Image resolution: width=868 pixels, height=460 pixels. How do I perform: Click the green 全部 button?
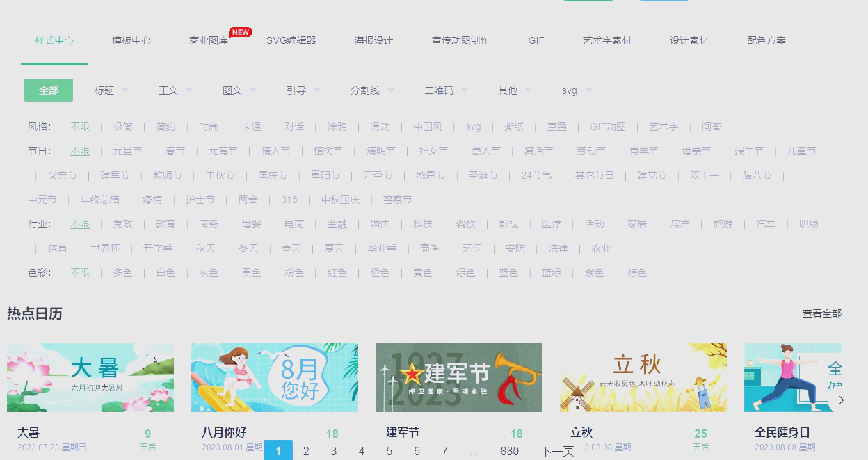click(x=49, y=90)
